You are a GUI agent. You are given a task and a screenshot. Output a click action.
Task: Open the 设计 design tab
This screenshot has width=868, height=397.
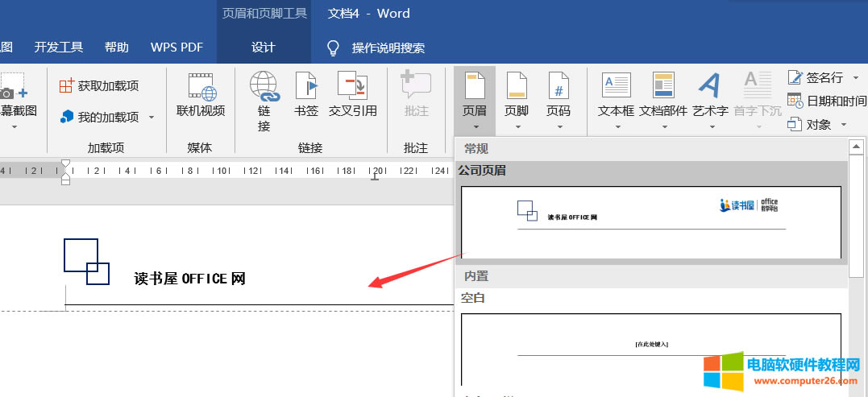[264, 48]
